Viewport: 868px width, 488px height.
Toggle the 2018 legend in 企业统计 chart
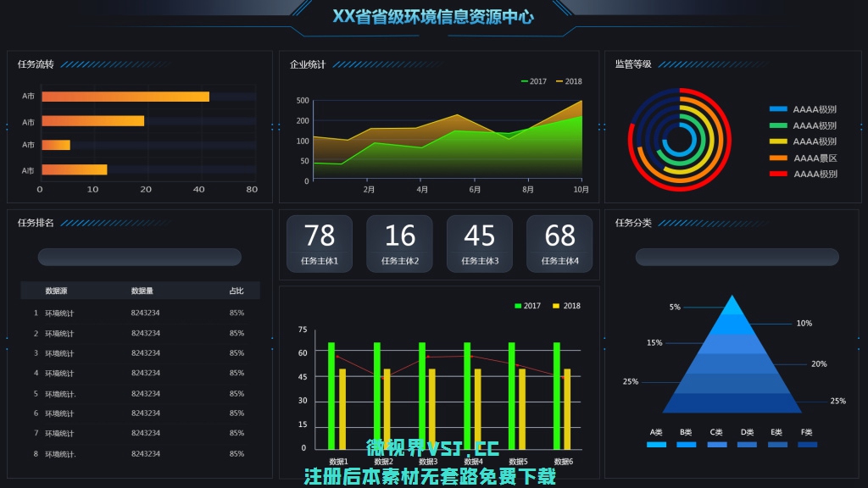tap(569, 81)
